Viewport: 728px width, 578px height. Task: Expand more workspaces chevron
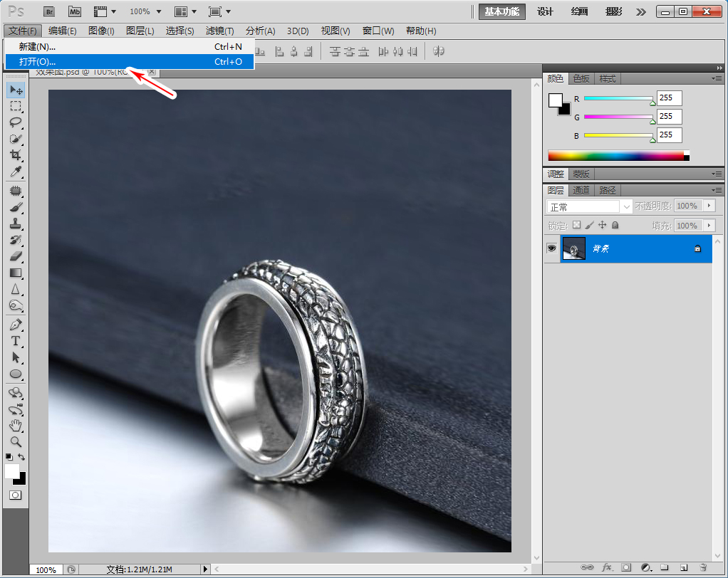641,12
